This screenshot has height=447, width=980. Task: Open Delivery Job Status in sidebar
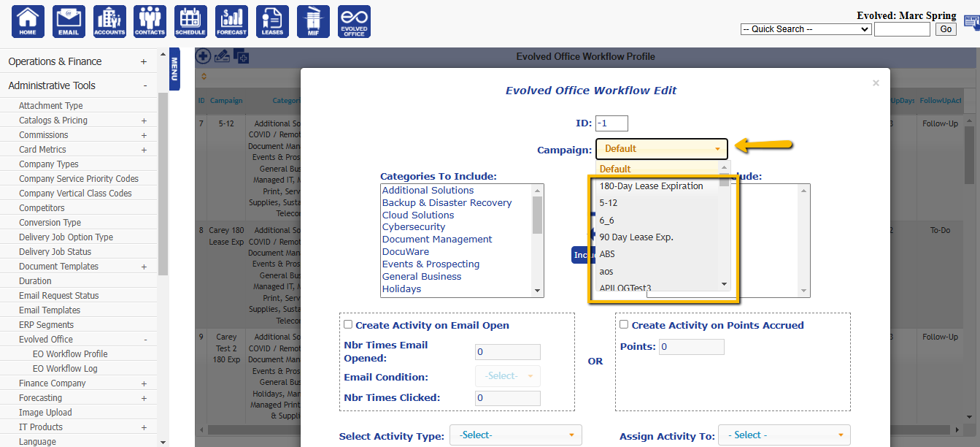point(55,252)
